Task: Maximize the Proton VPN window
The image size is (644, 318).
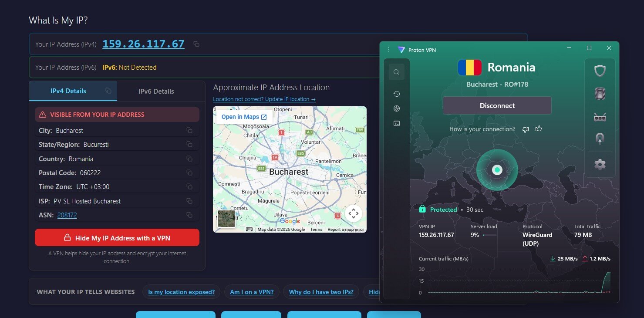Action: [x=589, y=48]
